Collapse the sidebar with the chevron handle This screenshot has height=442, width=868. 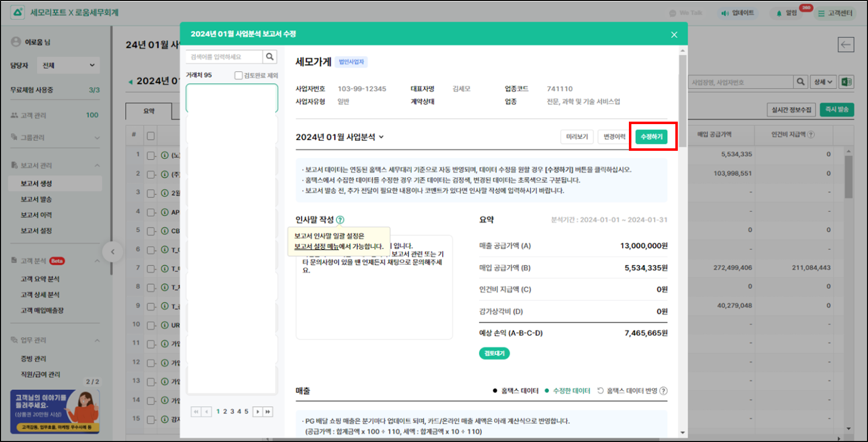click(113, 252)
